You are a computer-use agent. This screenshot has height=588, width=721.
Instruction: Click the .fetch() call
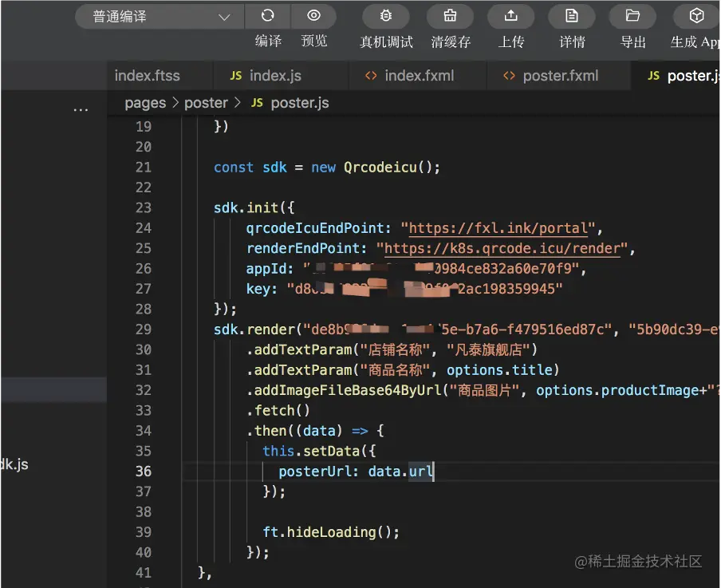(278, 410)
